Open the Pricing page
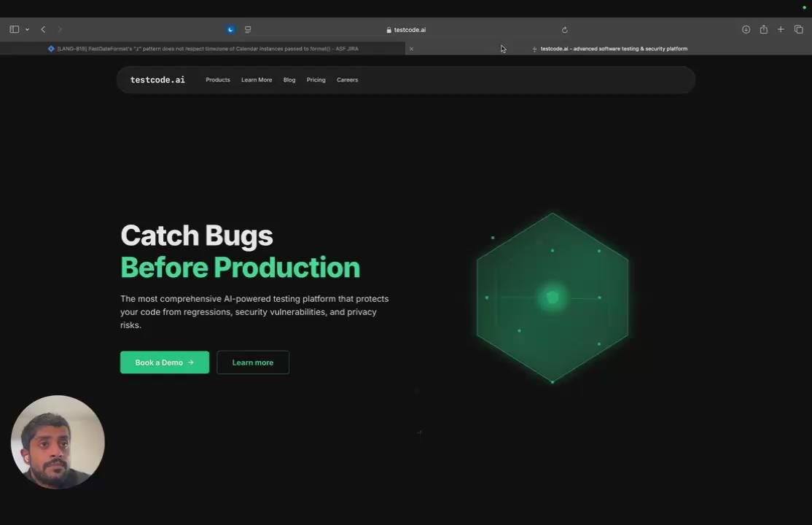Viewport: 812px width, 525px height. point(316,79)
